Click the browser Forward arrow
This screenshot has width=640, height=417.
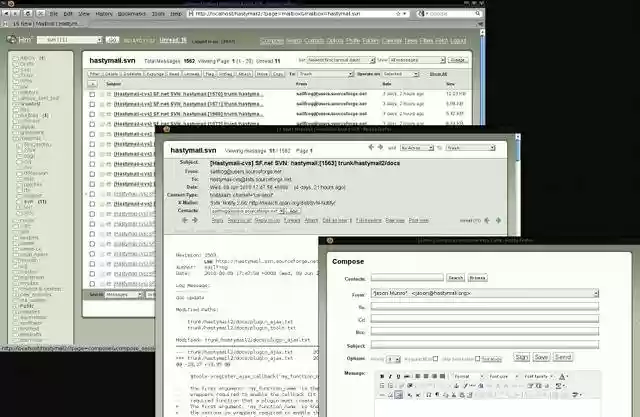point(16,13)
